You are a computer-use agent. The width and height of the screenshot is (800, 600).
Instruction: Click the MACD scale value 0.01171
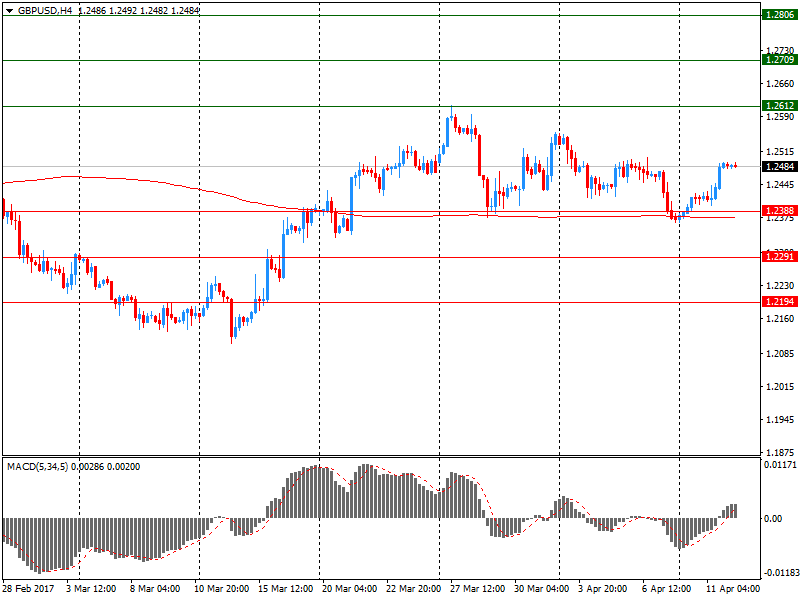tap(780, 465)
